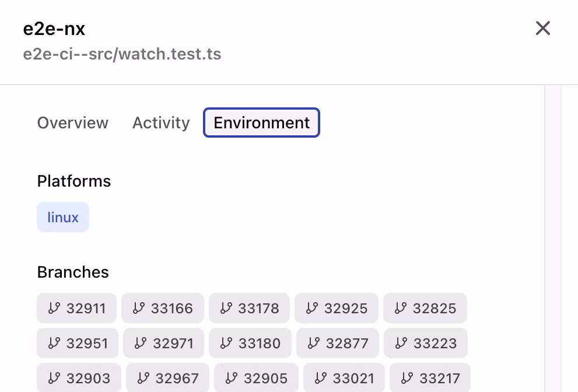The image size is (578, 392).
Task: Click branch chip 32877
Action: pos(337,343)
